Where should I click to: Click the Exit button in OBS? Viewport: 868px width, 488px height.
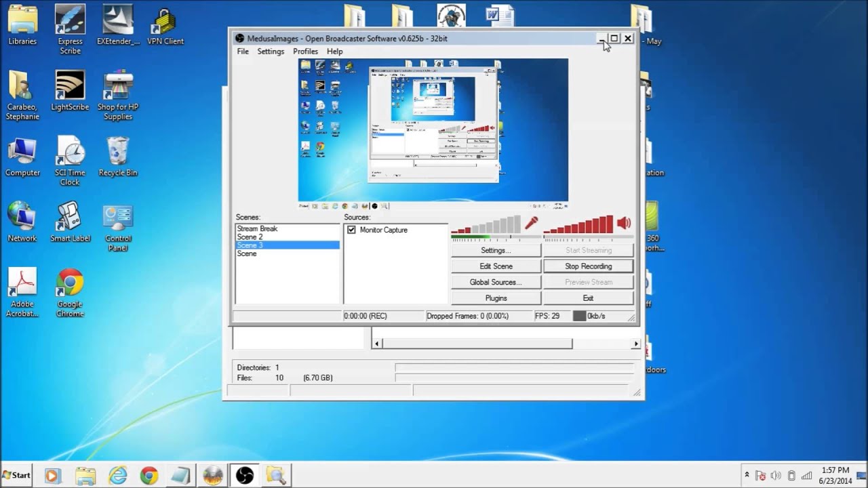[x=588, y=298]
